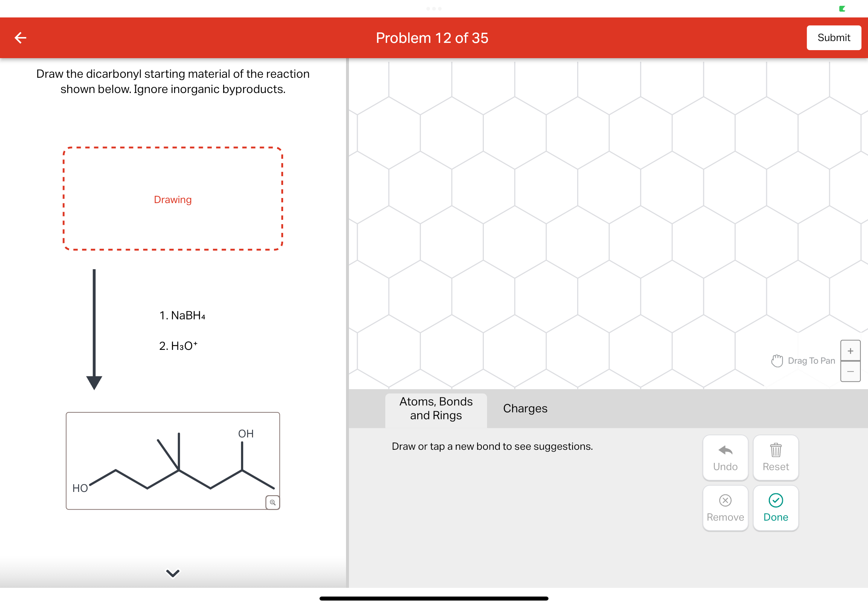Zoom in on the canvas using plus
Viewport: 868px width, 606px height.
(850, 351)
